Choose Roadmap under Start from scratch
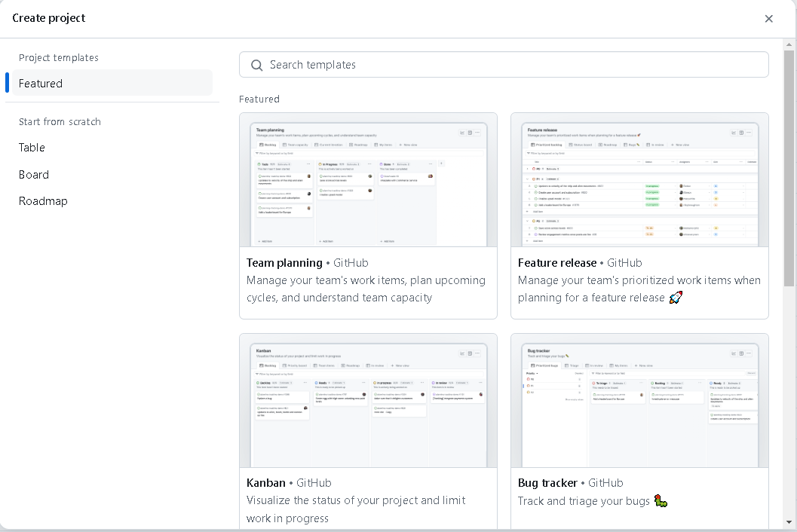This screenshot has width=797, height=532. (x=43, y=200)
